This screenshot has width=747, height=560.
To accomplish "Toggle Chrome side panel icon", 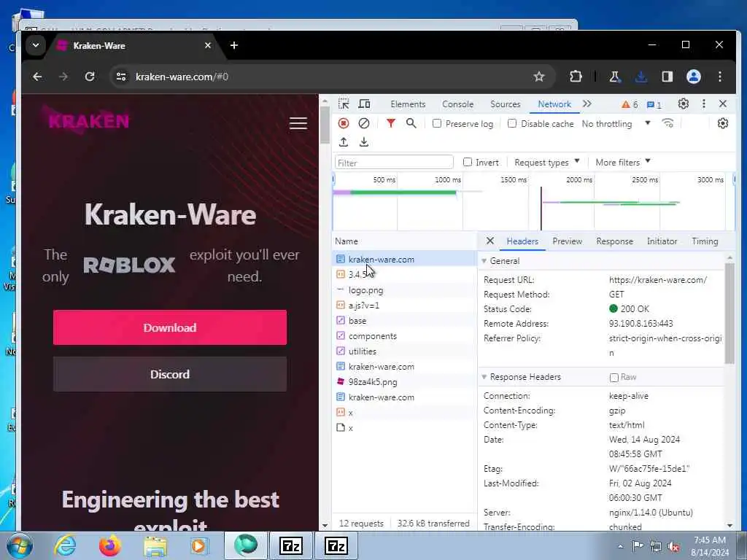I will tap(667, 77).
